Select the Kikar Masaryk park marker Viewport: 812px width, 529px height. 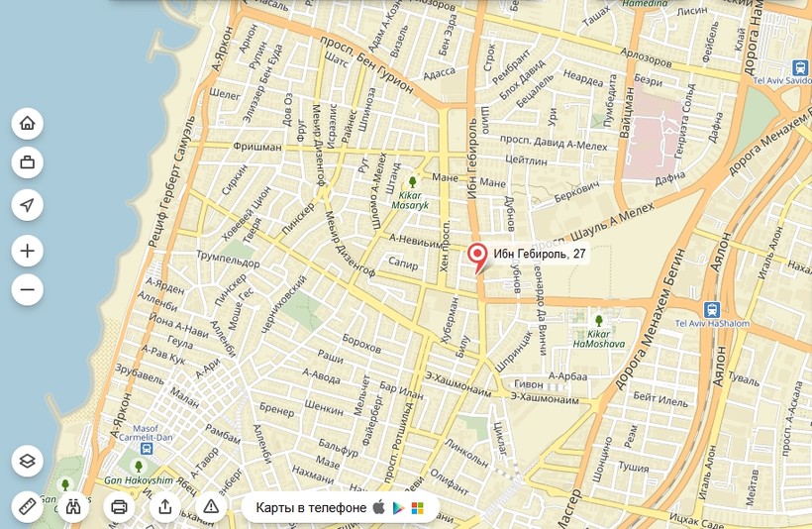tap(412, 182)
